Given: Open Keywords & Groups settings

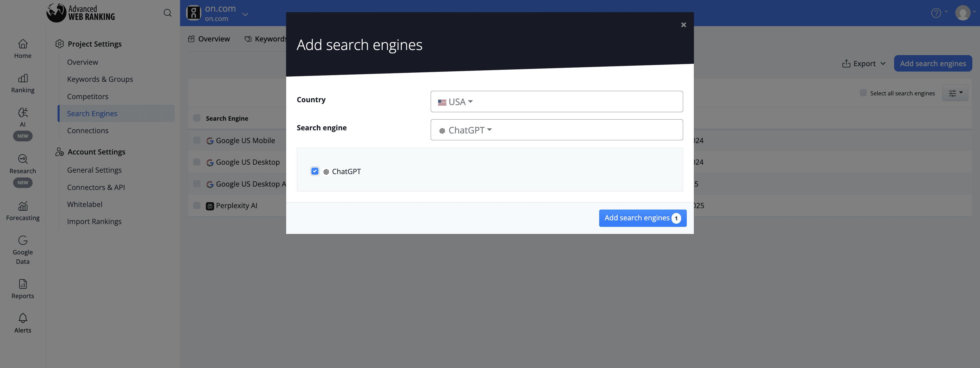Looking at the screenshot, I should tap(100, 79).
